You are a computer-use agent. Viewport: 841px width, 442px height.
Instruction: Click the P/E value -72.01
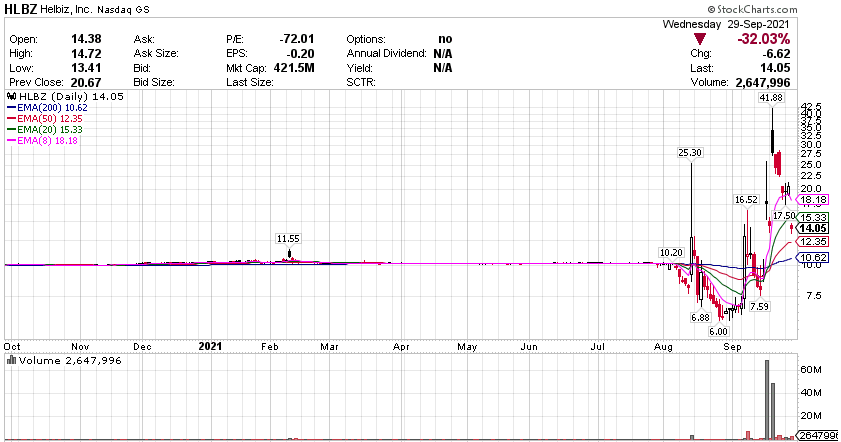coord(297,39)
